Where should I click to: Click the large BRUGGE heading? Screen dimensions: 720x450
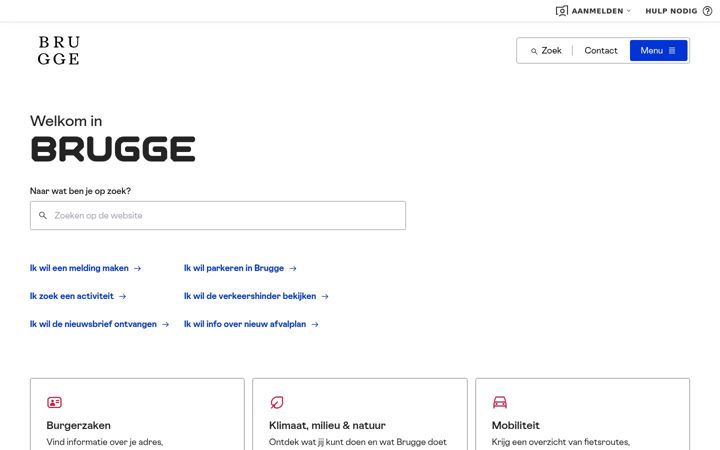click(113, 149)
